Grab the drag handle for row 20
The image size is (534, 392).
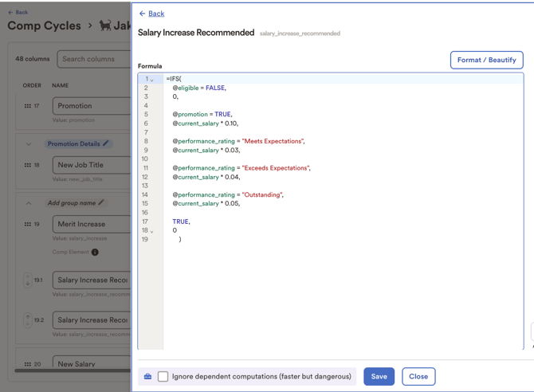pos(28,364)
